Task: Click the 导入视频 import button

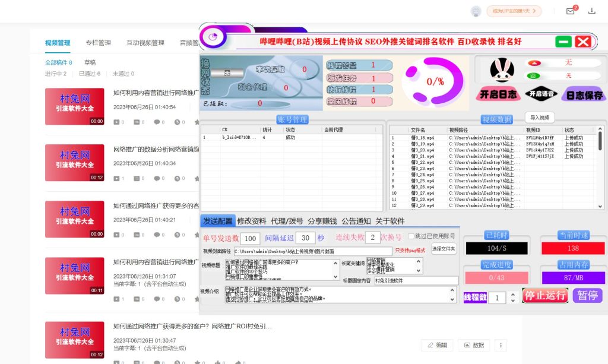Action: (x=539, y=118)
